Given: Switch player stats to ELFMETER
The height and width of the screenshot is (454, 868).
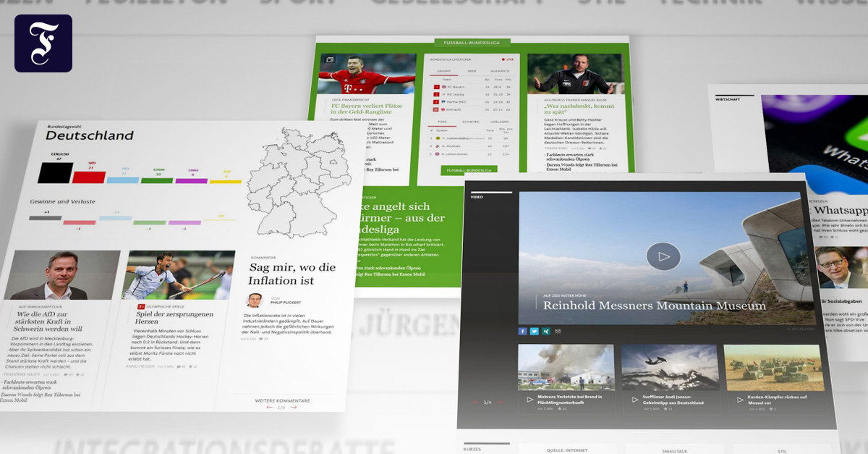Looking at the screenshot, I should pos(470,122).
